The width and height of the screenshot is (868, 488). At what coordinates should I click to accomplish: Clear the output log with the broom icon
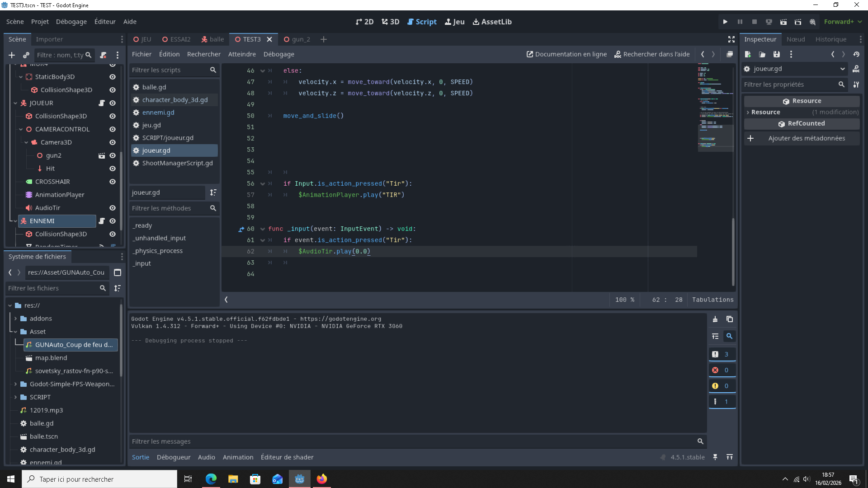click(x=715, y=319)
